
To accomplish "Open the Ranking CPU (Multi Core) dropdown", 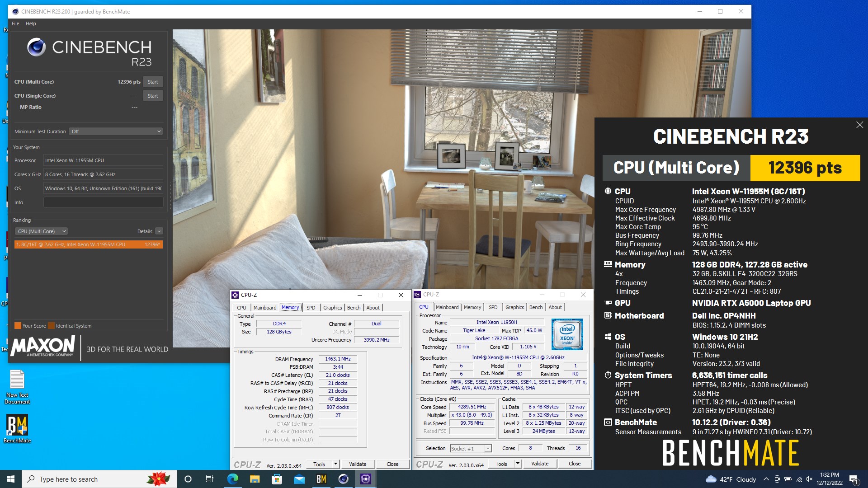I will pos(41,231).
